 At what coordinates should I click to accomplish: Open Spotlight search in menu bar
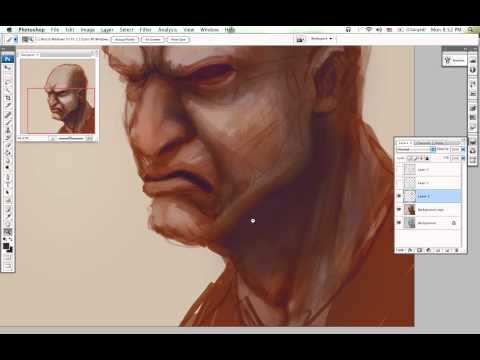coord(470,30)
